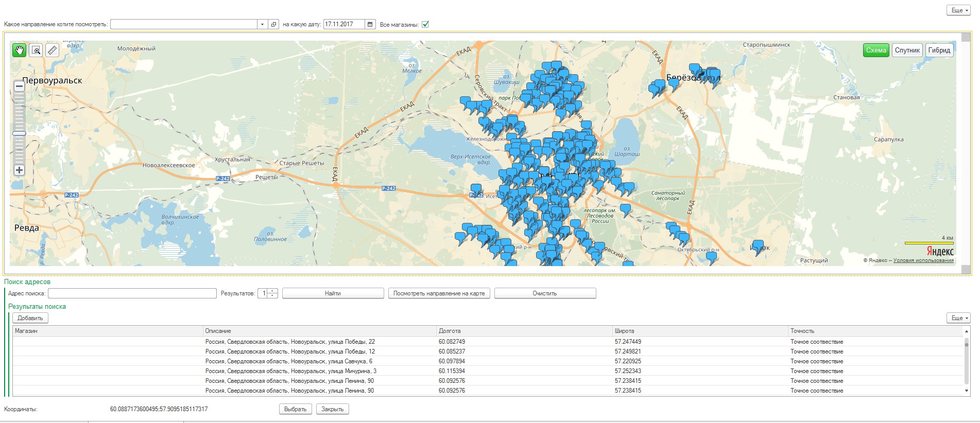The width and height of the screenshot is (980, 423).
Task: Click the open-form icon beside direction field
Action: coord(274,24)
